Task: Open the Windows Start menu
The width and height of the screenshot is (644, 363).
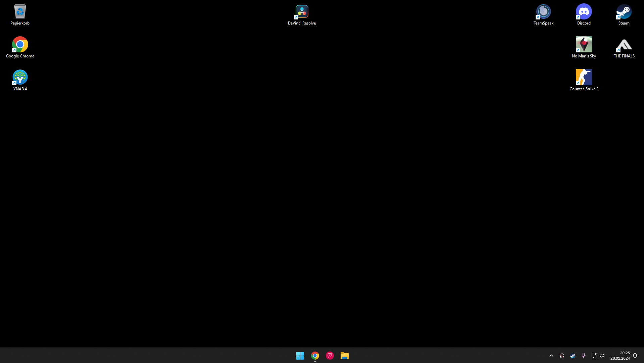Action: point(300,356)
